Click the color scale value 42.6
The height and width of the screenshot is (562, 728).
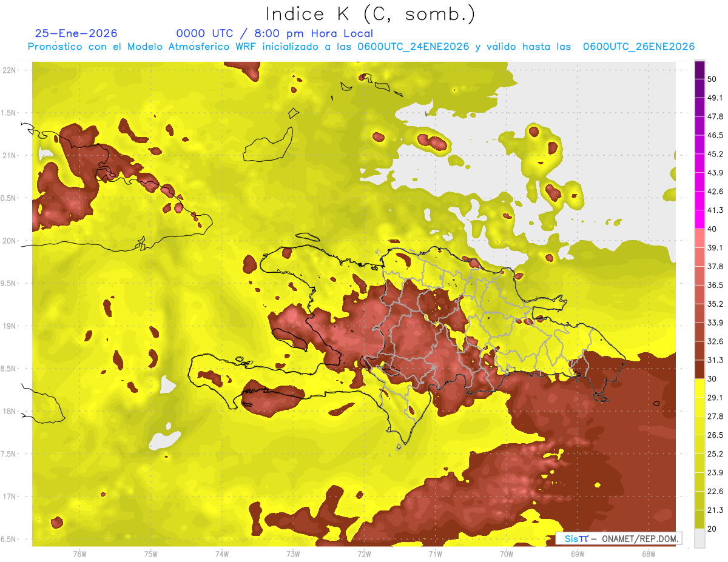coord(715,192)
